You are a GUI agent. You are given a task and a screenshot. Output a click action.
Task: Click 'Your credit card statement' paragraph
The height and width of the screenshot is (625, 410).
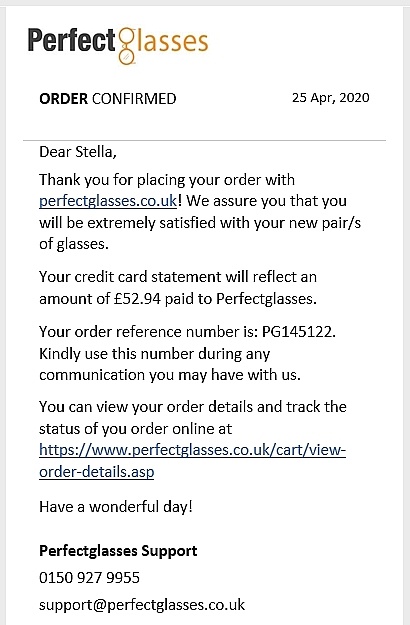(x=178, y=287)
